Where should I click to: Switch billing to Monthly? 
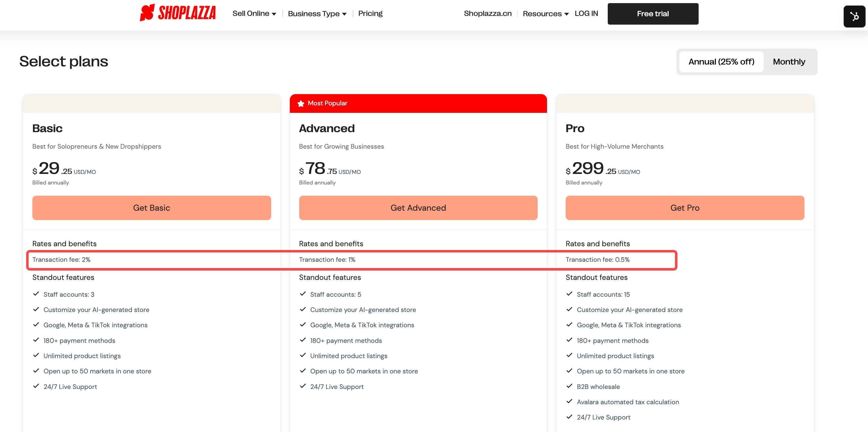tap(789, 62)
